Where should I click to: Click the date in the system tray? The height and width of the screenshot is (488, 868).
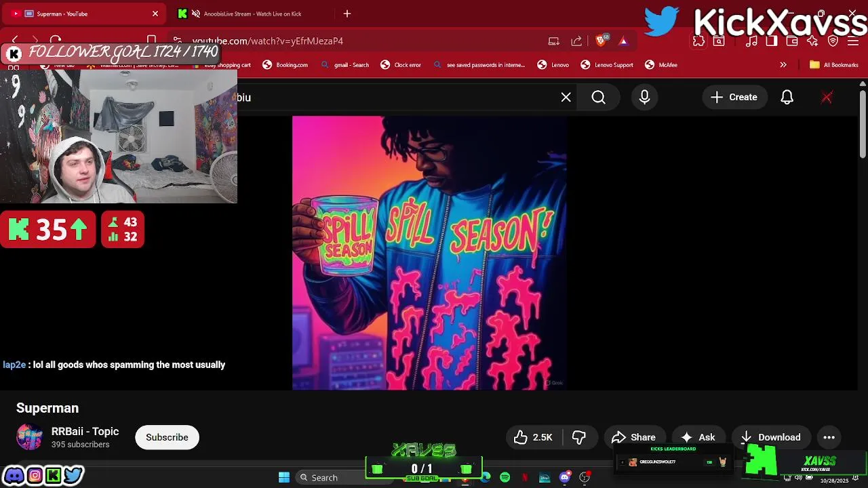[x=835, y=481]
